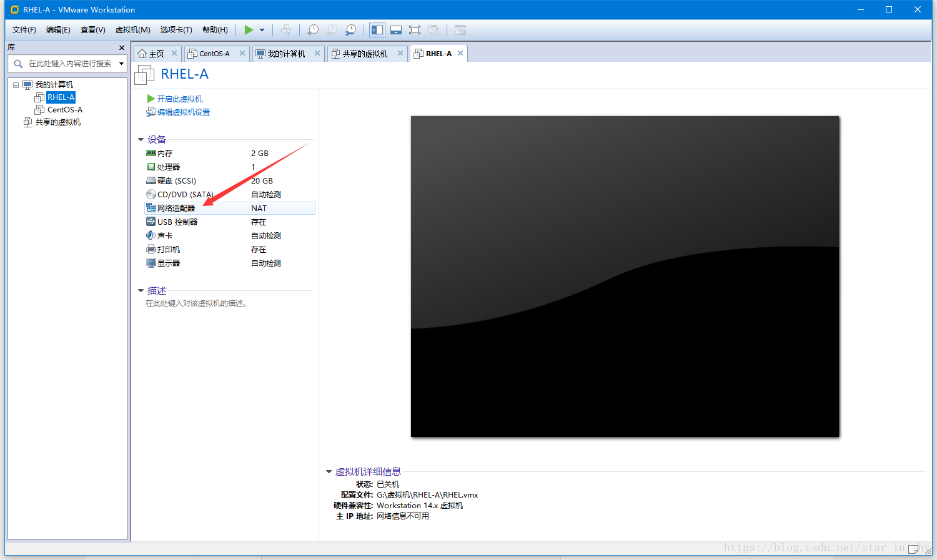Viewport: 937px width, 560px height.
Task: Collapse the 描述 section
Action: coord(141,291)
